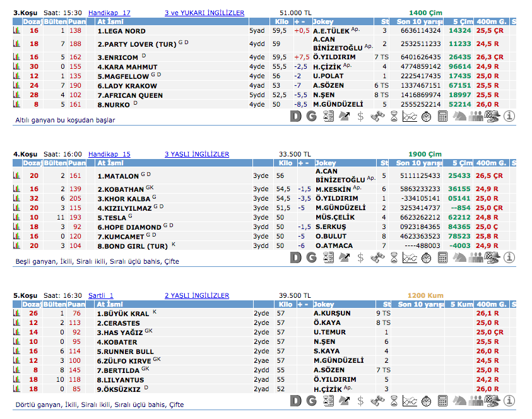Open bar chart icon beside LEGA NORD
The height and width of the screenshot is (419, 532).
pyautogui.click(x=16, y=30)
